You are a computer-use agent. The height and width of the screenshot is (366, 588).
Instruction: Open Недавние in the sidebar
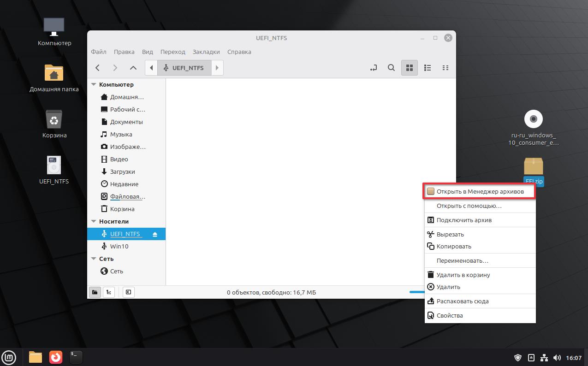(126, 184)
